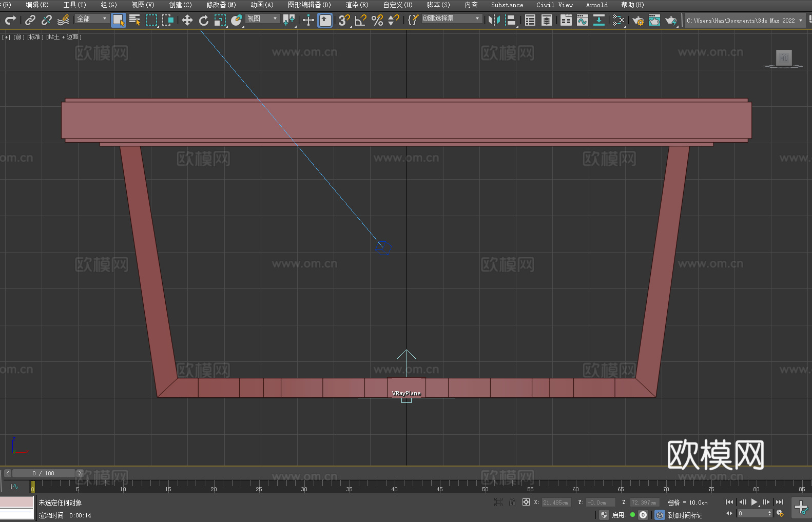The height and width of the screenshot is (522, 812).
Task: Open the 编辑(E) menu
Action: click(x=37, y=5)
